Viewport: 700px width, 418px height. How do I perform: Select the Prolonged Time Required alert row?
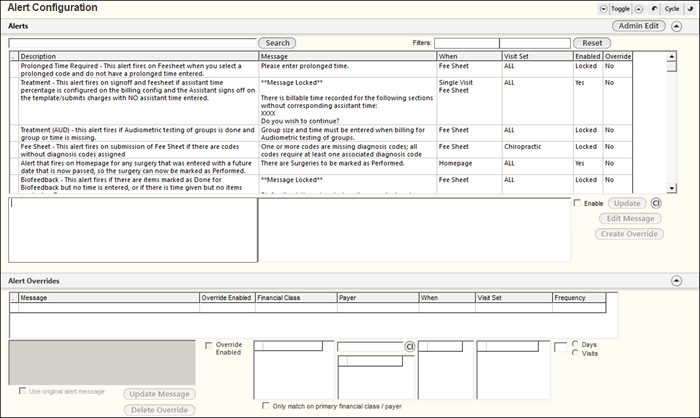[x=321, y=70]
